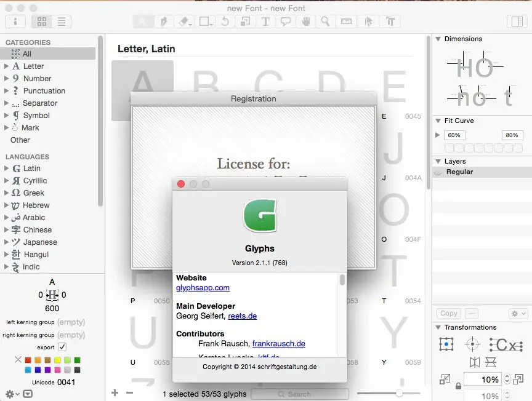Click the glyph size slider knob

tap(399, 393)
